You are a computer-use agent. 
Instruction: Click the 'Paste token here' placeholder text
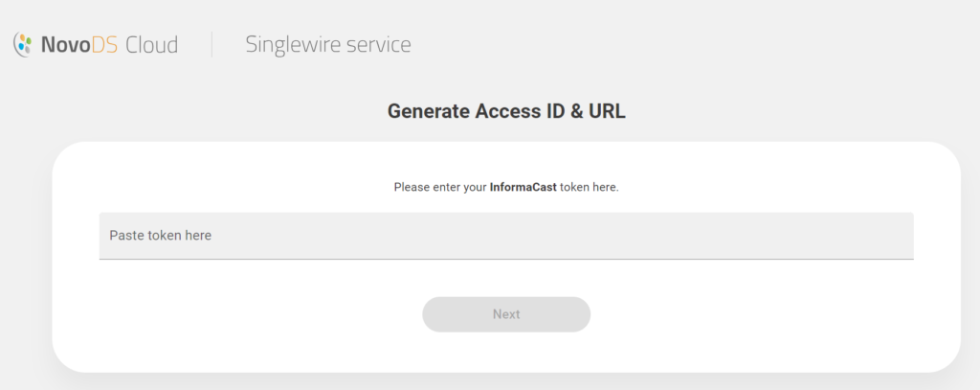click(160, 236)
